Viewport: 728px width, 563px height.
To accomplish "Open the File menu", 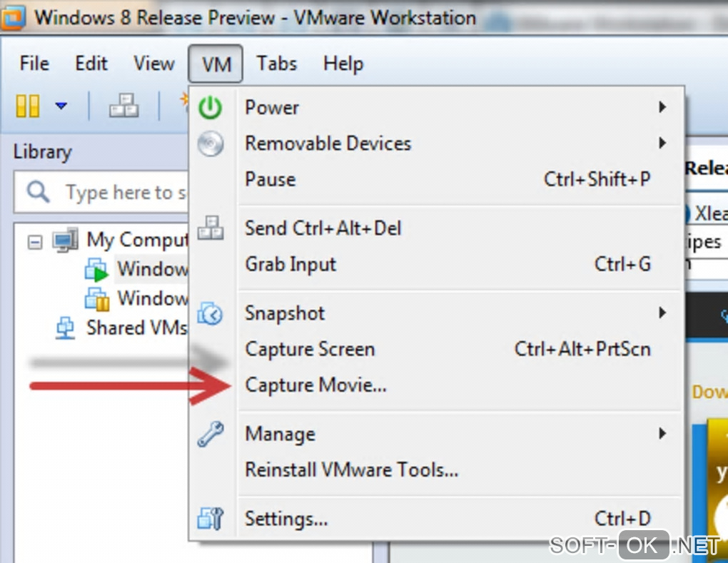I will 34,64.
